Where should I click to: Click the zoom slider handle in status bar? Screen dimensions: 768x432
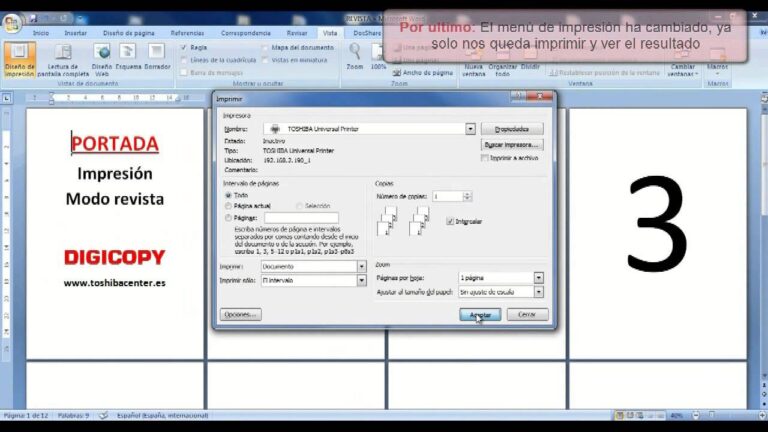pyautogui.click(x=712, y=415)
